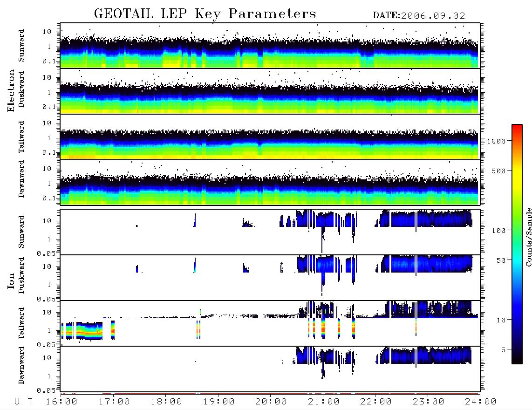Click the 'Sunward' label of the Electron group
This screenshot has height=410, width=532.
[21, 46]
